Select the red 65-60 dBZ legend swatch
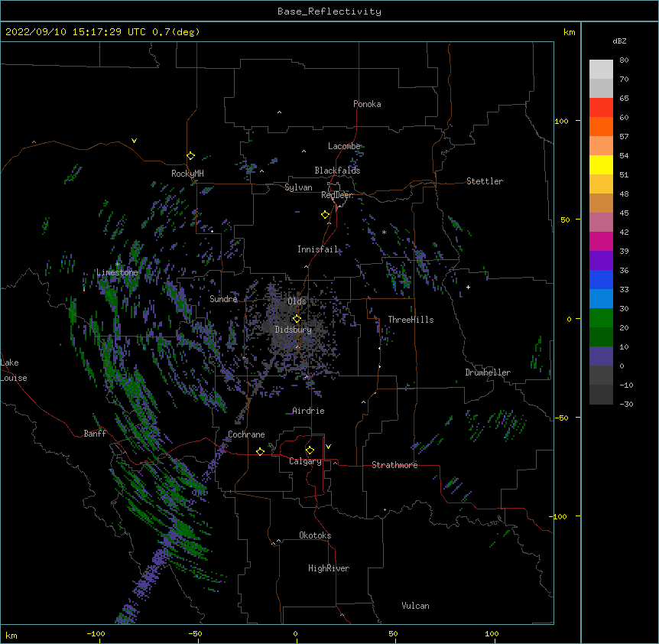The height and width of the screenshot is (644, 659). (601, 107)
